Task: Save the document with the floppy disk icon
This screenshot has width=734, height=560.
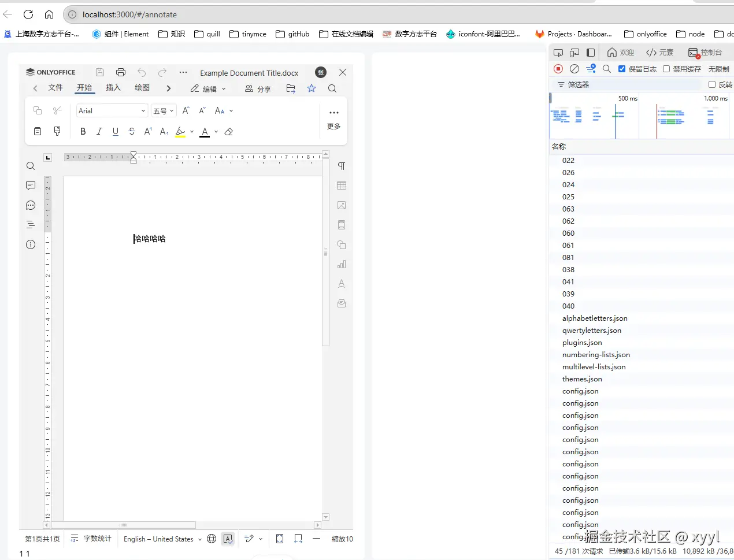Action: [100, 72]
